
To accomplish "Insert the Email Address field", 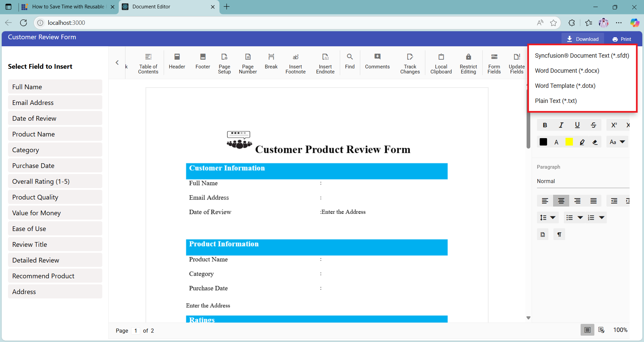I will point(55,102).
